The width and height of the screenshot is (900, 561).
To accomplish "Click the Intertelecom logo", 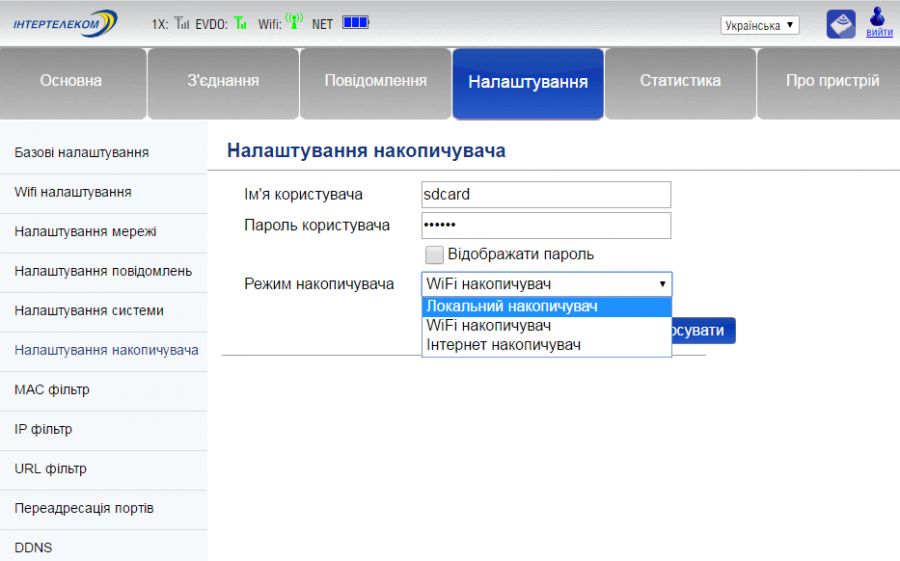I will [x=65, y=23].
